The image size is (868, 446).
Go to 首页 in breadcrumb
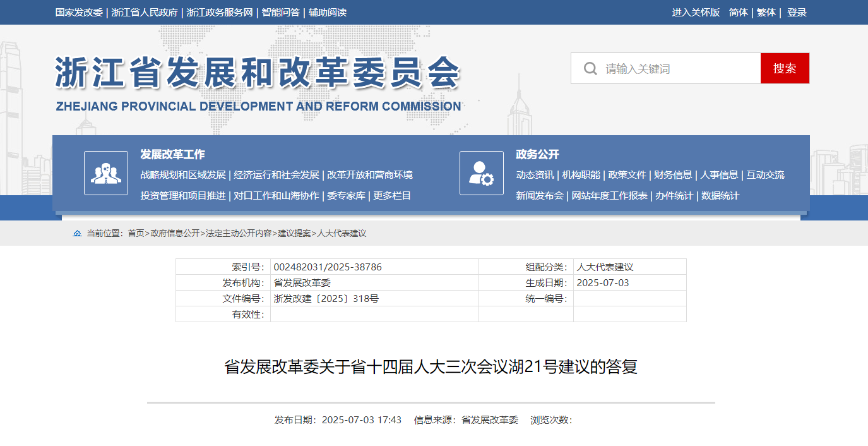point(136,234)
